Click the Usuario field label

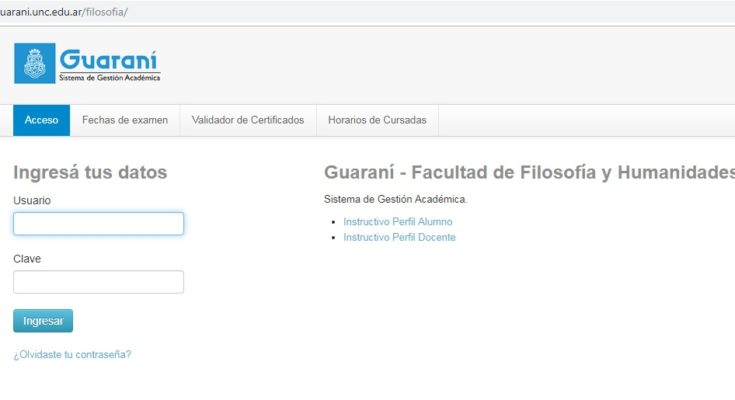(32, 200)
